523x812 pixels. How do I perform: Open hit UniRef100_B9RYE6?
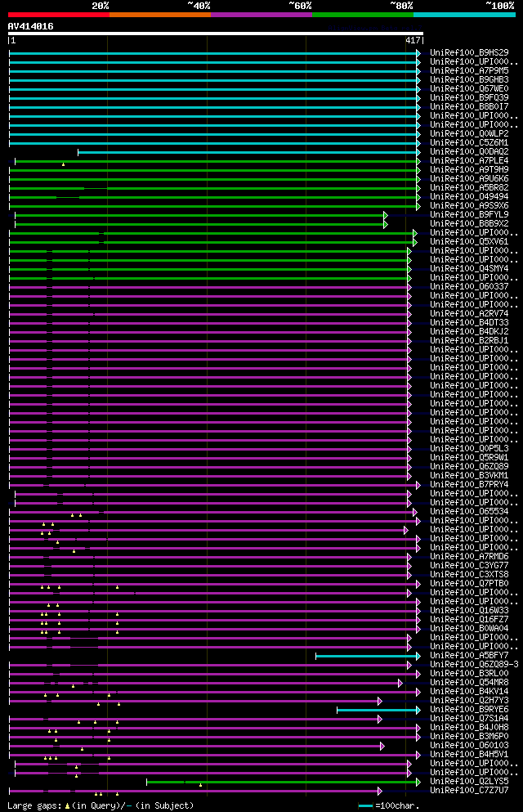pyautogui.click(x=469, y=710)
